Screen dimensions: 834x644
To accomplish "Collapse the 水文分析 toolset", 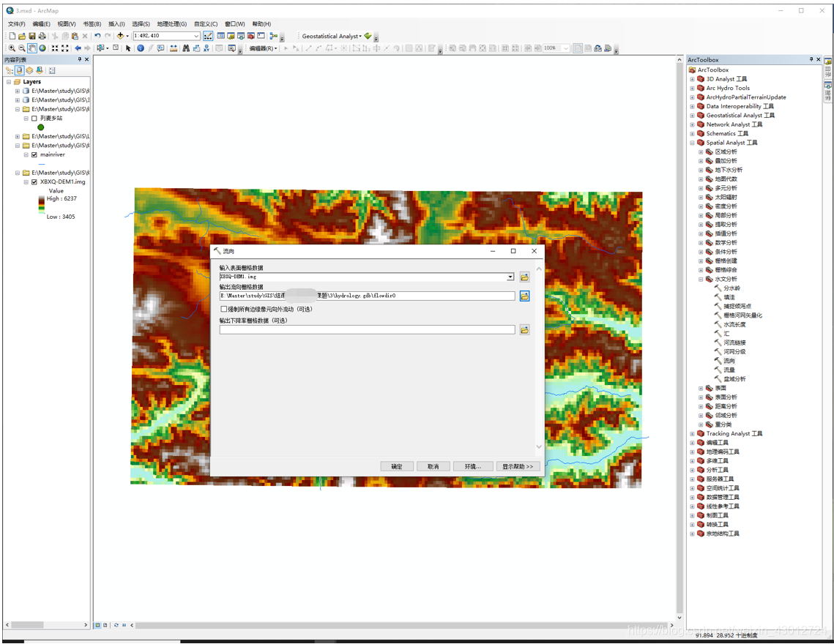I will pos(701,280).
